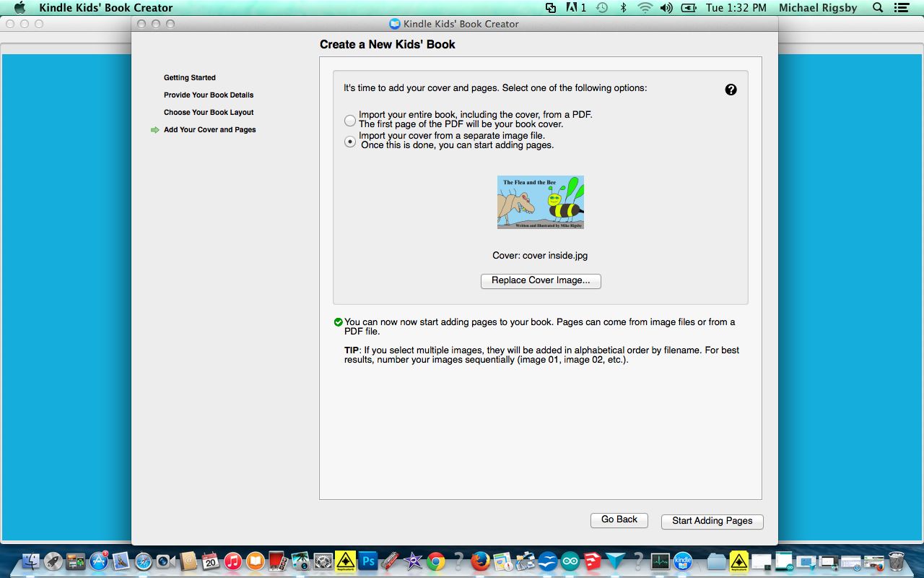Open the Apple menu

(x=19, y=8)
